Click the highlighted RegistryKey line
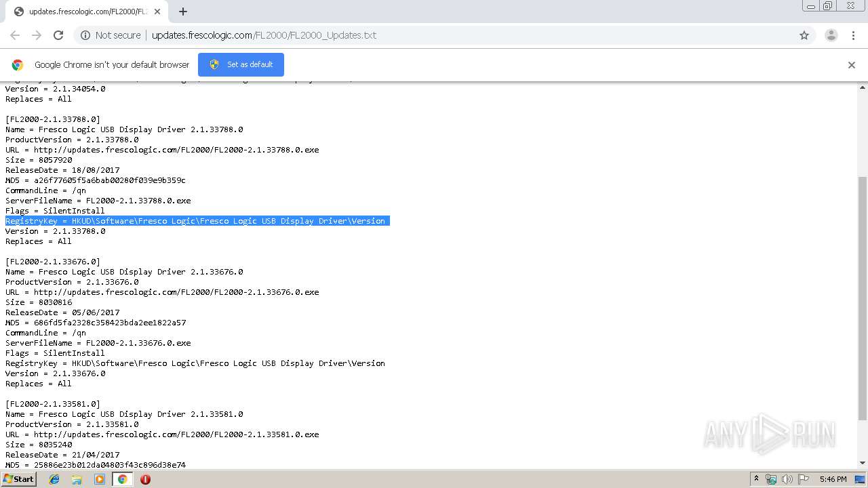868x488 pixels. click(x=197, y=221)
